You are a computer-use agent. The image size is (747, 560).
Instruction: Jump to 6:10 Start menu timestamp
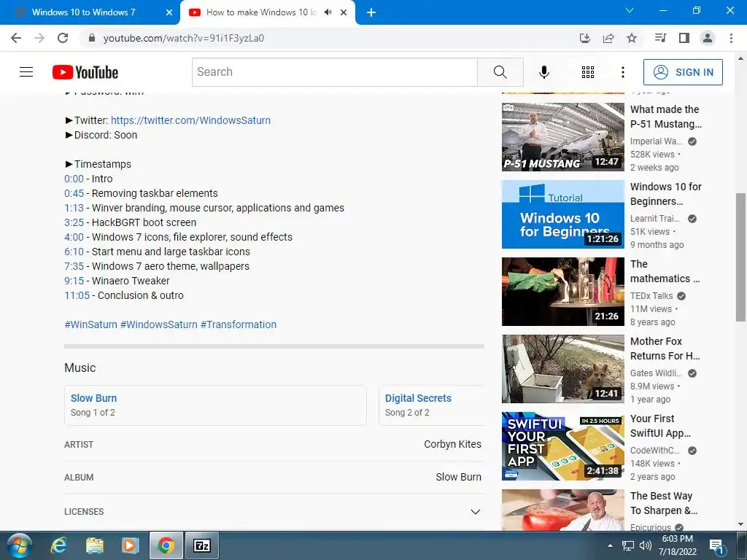pyautogui.click(x=74, y=252)
